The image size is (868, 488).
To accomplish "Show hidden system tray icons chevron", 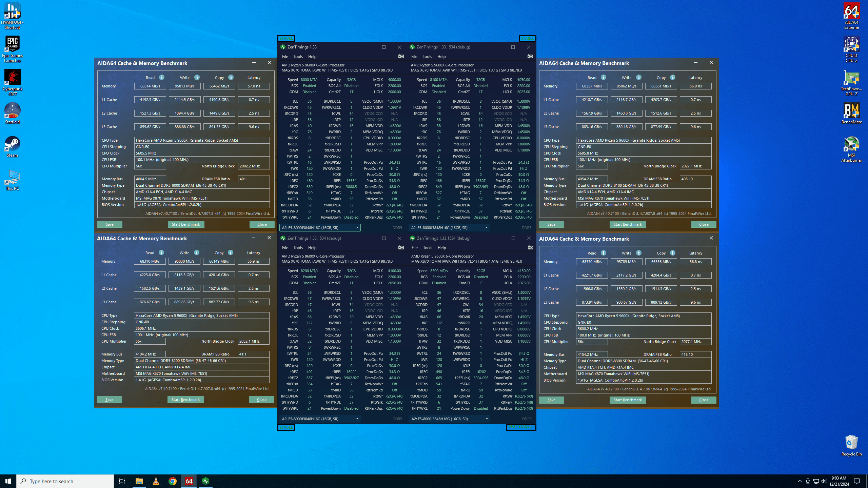I will point(800,481).
